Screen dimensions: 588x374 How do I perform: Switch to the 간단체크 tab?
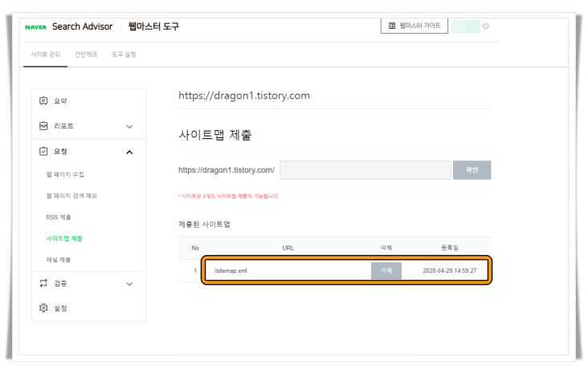coord(86,55)
